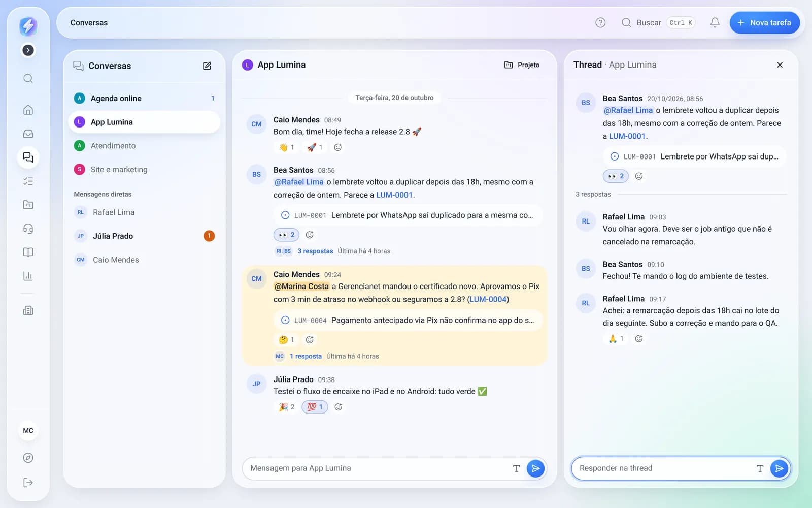This screenshot has height=508, width=812.
Task: Open the notifications bell
Action: 715,22
